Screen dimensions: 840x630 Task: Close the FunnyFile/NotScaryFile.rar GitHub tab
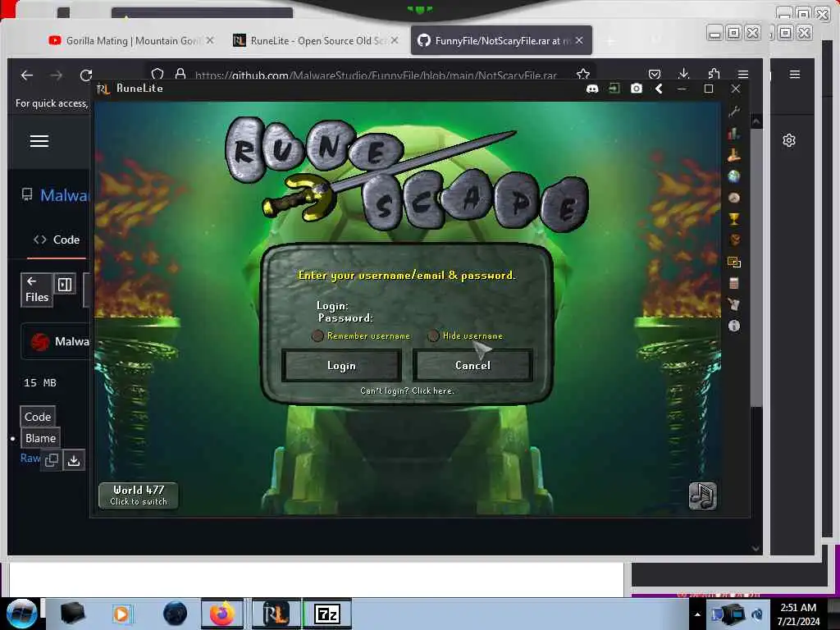point(579,41)
